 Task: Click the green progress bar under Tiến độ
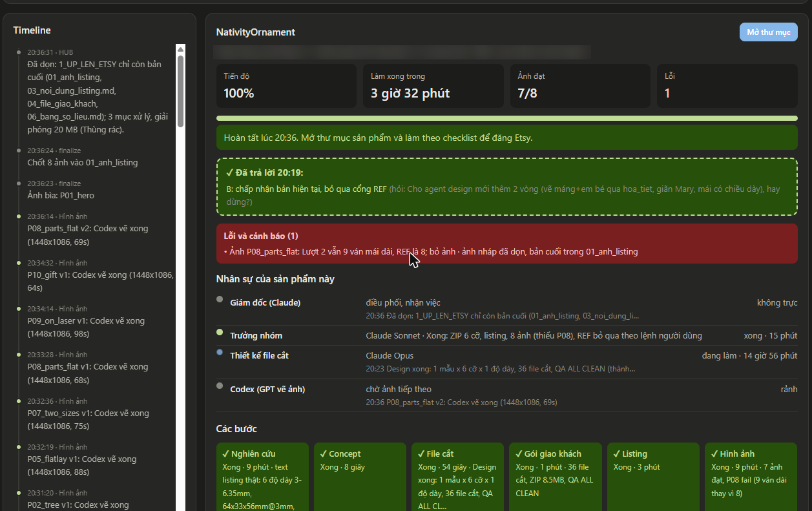507,118
